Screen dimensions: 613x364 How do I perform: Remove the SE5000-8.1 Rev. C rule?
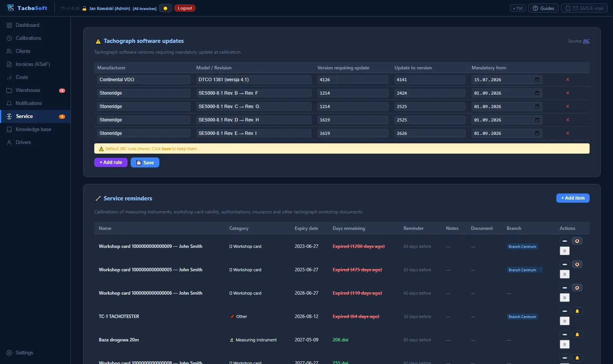click(x=567, y=107)
